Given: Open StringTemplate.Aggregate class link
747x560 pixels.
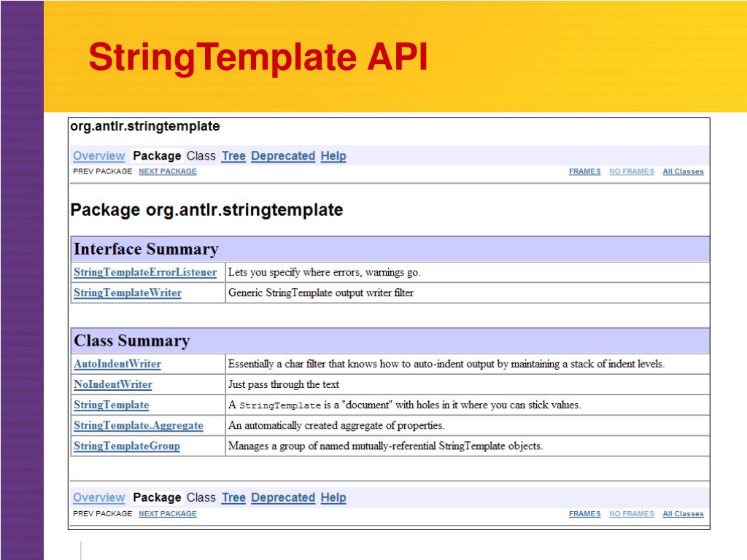Looking at the screenshot, I should 139,425.
